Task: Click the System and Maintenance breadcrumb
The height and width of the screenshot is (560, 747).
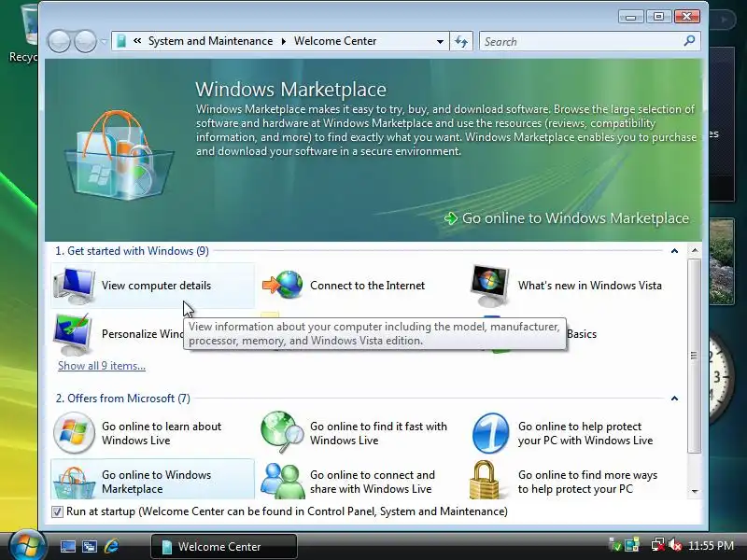Action: click(x=211, y=41)
